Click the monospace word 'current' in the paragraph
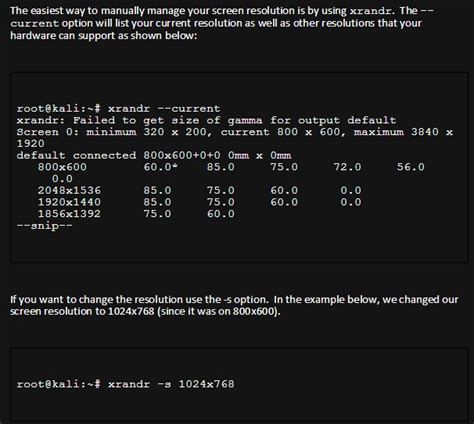The height and width of the screenshot is (424, 474). click(35, 24)
